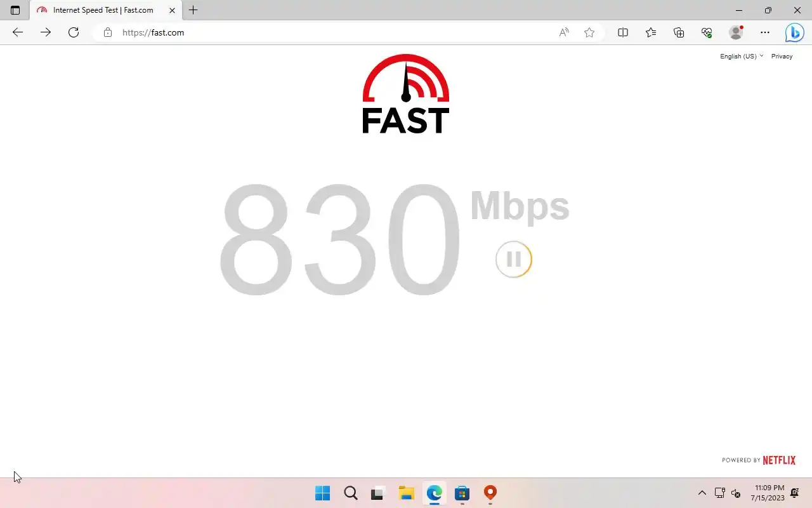Screen dimensions: 812x508
Task: Open the Privacy link
Action: click(x=782, y=56)
